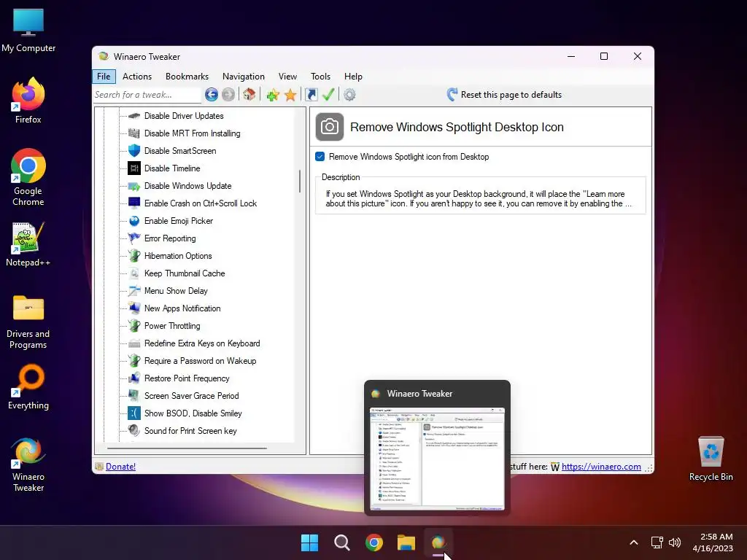Open Notepad++ desktop icon
This screenshot has height=560, width=747.
tap(28, 244)
